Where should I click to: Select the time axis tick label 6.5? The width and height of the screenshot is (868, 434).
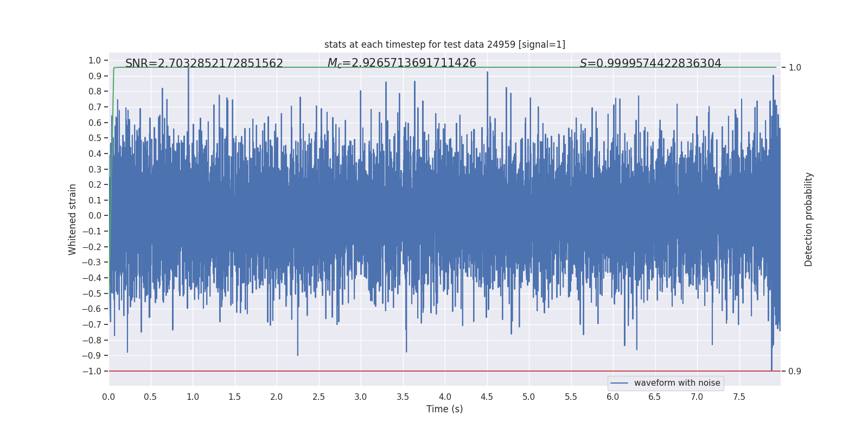(655, 397)
